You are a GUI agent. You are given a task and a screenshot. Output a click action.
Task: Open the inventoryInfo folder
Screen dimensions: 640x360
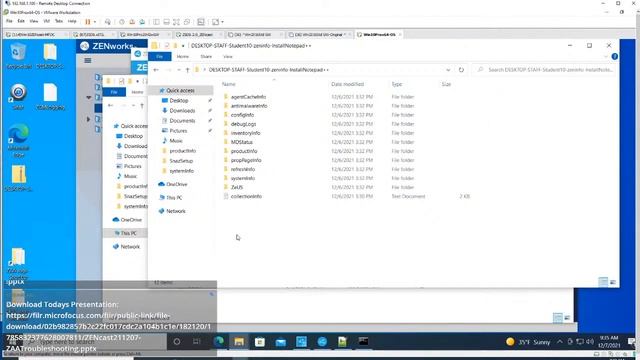click(x=245, y=133)
